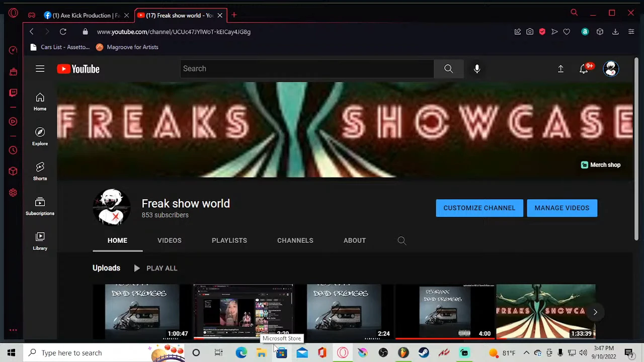The width and height of the screenshot is (644, 362).
Task: Switch to the Playlists tab
Action: click(x=229, y=240)
